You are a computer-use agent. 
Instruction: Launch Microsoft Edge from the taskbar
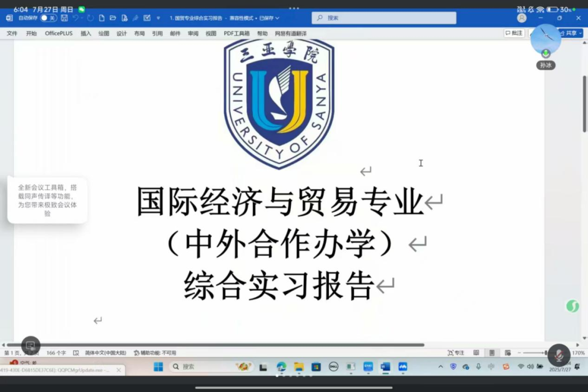coord(281,366)
